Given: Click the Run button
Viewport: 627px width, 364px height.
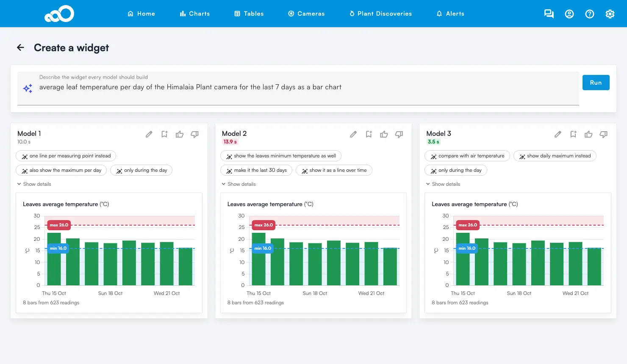Looking at the screenshot, I should (596, 83).
